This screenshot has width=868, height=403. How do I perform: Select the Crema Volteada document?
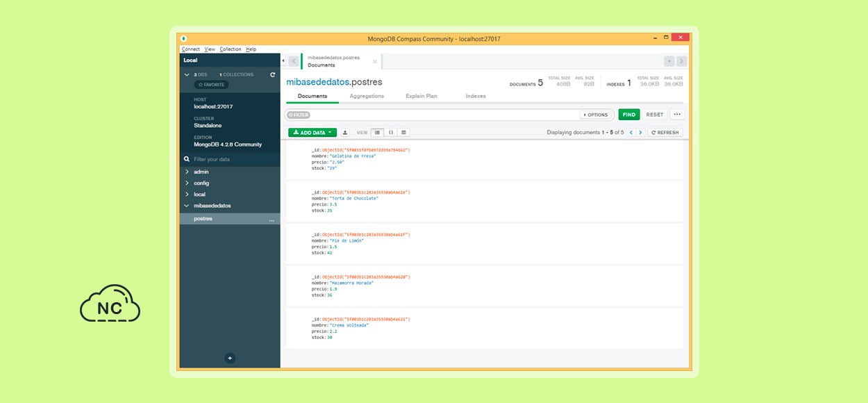pos(485,329)
